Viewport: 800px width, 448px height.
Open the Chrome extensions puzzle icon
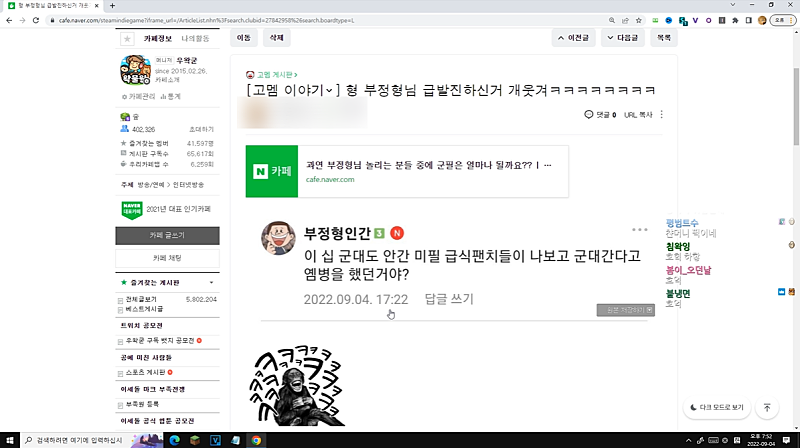pyautogui.click(x=735, y=20)
